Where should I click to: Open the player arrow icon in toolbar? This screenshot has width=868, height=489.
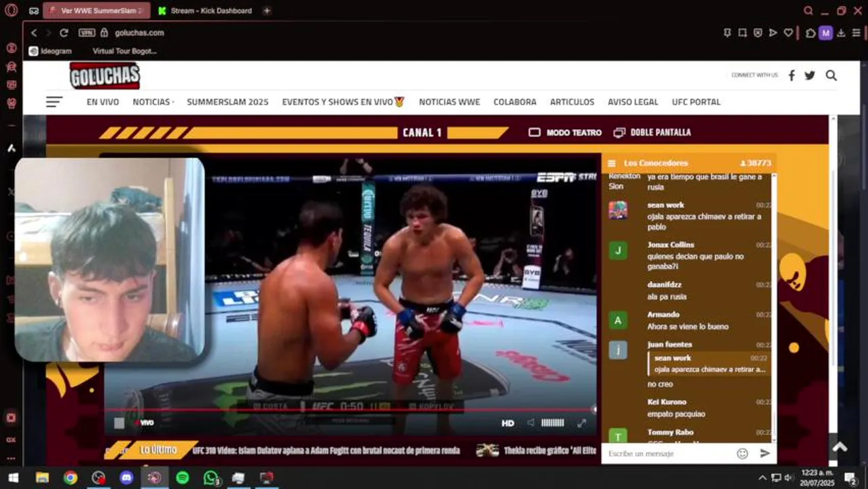pos(773,33)
